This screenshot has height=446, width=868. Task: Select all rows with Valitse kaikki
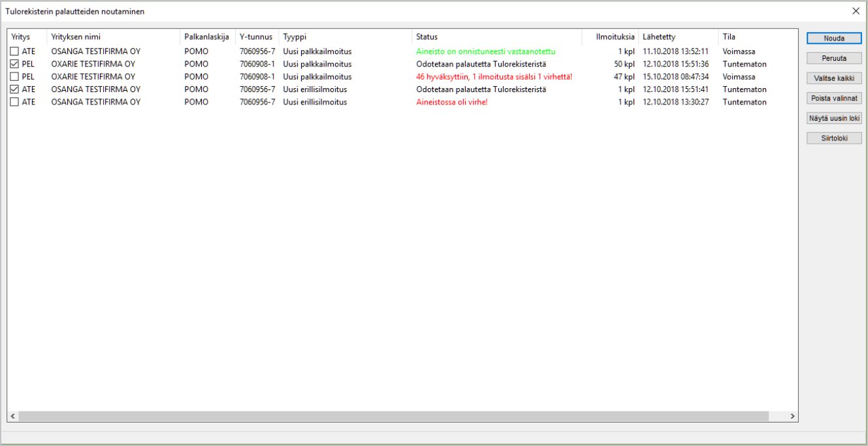[833, 78]
